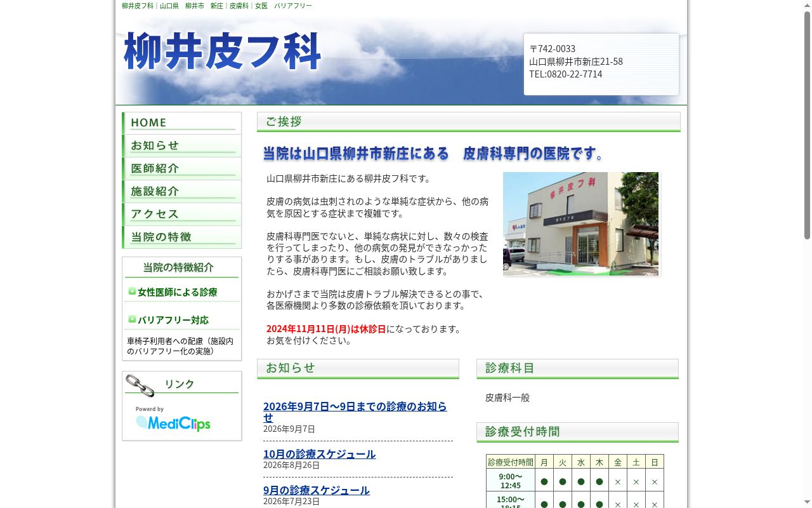The image size is (812, 508).
Task: Click the バリアフリー対応 feature heading
Action: tap(173, 320)
